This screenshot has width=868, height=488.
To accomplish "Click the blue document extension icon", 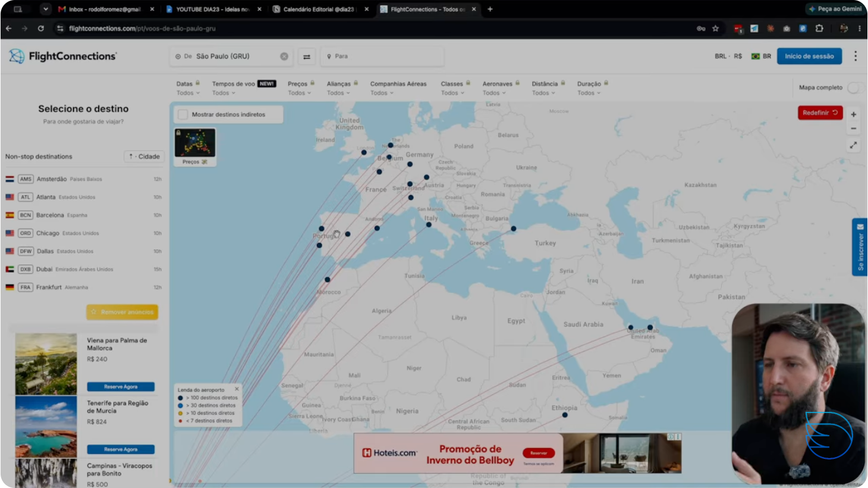I will [x=803, y=28].
